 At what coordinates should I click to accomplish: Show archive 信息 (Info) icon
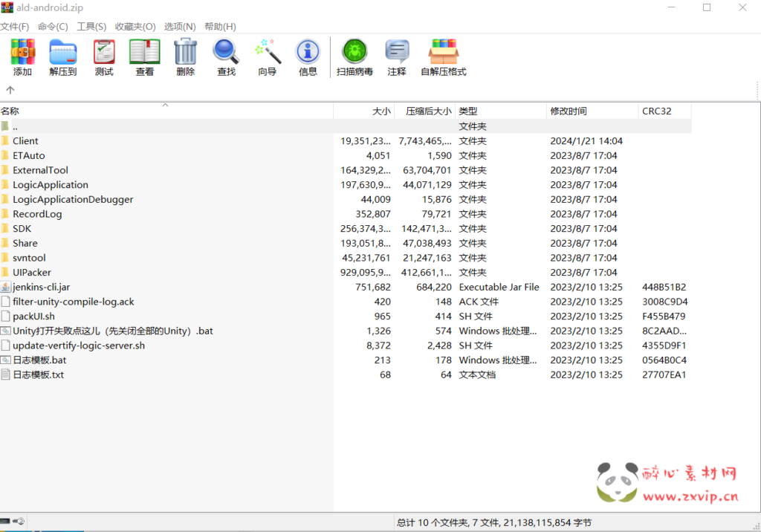308,57
